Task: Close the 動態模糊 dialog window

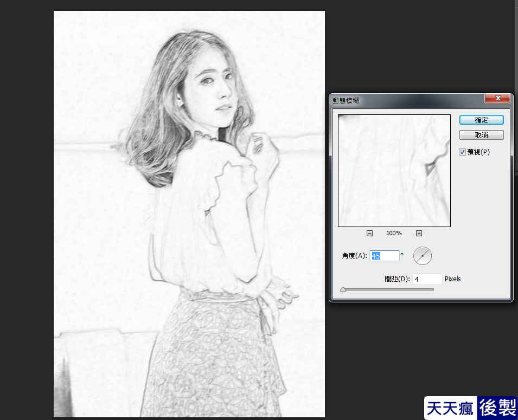Action: coord(497,98)
